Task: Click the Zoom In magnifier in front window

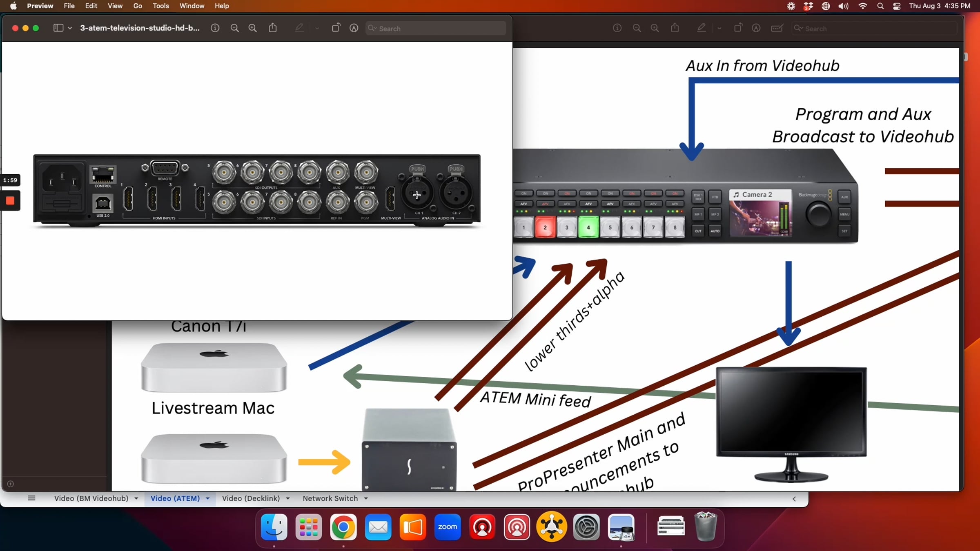Action: pyautogui.click(x=253, y=28)
